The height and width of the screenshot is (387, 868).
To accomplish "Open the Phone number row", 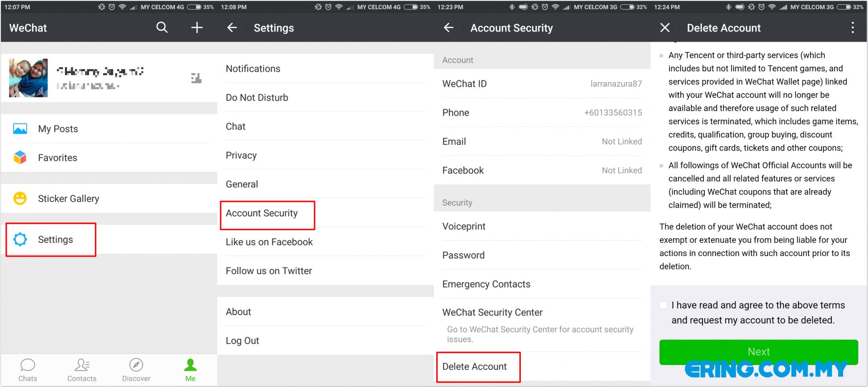I will [542, 112].
